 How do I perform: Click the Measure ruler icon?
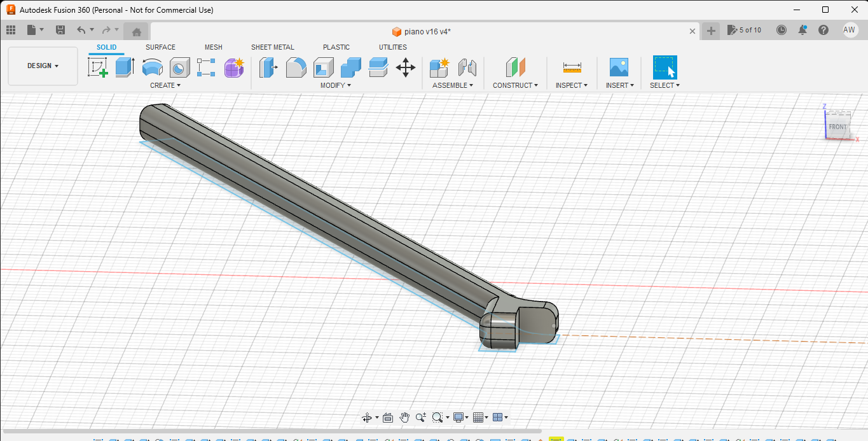pyautogui.click(x=572, y=67)
